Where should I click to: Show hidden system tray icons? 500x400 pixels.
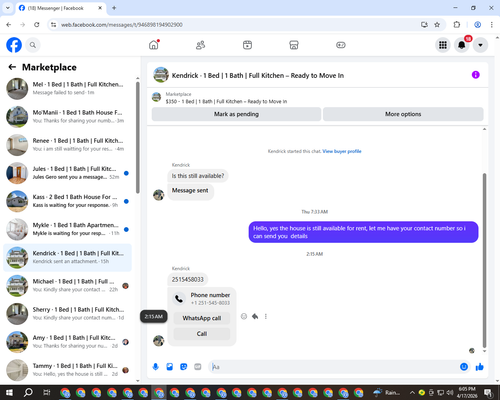[x=412, y=393]
